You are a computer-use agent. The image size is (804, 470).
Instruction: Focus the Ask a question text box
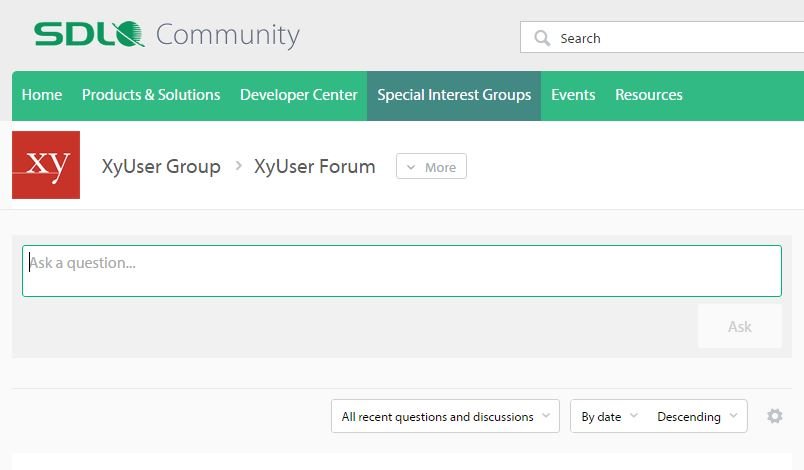[402, 271]
